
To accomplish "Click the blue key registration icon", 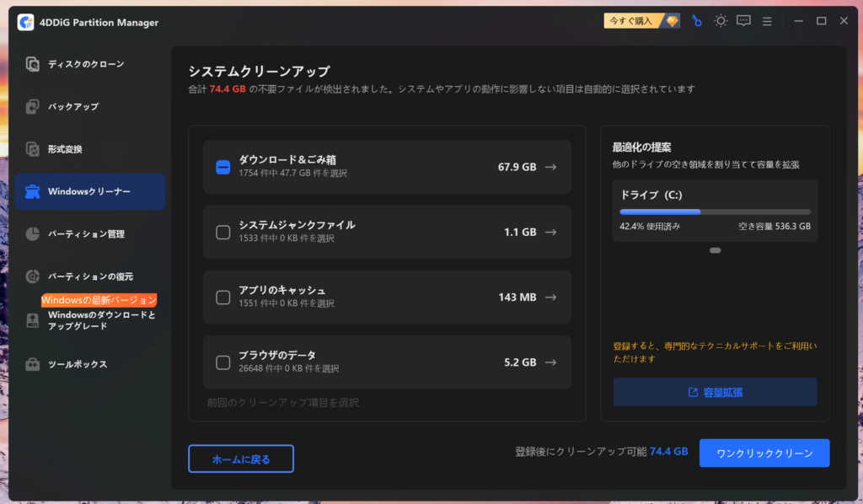I will pyautogui.click(x=697, y=21).
